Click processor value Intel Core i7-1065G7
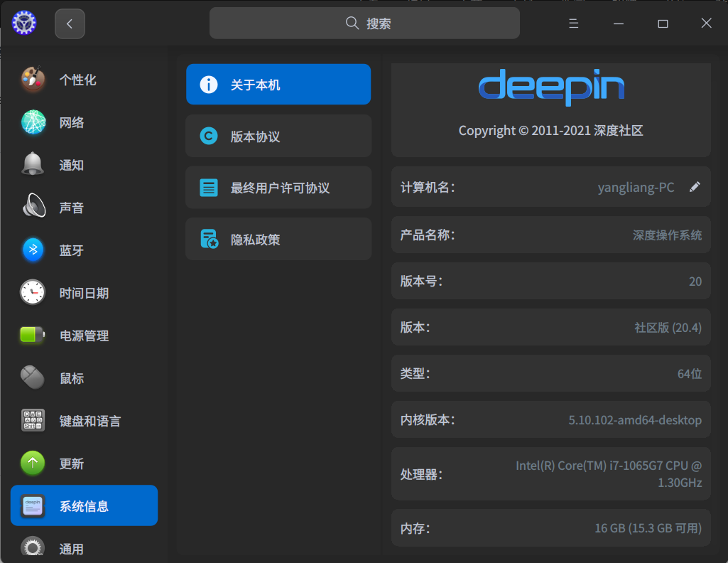The height and width of the screenshot is (563, 728). [x=609, y=474]
